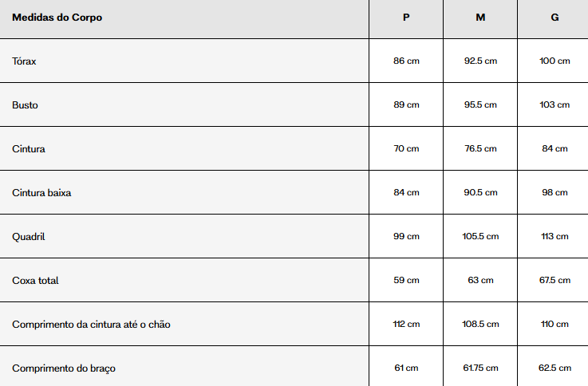Select the 86 cm Tórax cell
The height and width of the screenshot is (386, 588).
click(406, 61)
